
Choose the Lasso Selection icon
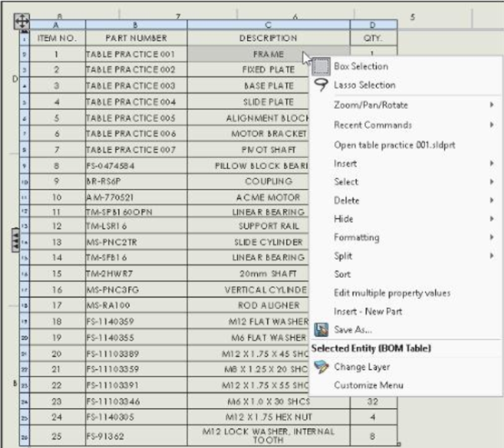tap(321, 85)
